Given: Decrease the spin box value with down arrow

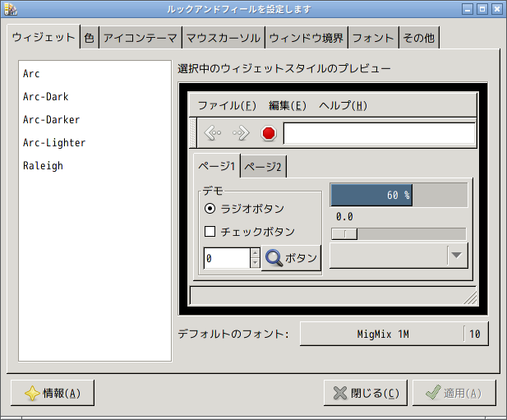Looking at the screenshot, I should [255, 262].
